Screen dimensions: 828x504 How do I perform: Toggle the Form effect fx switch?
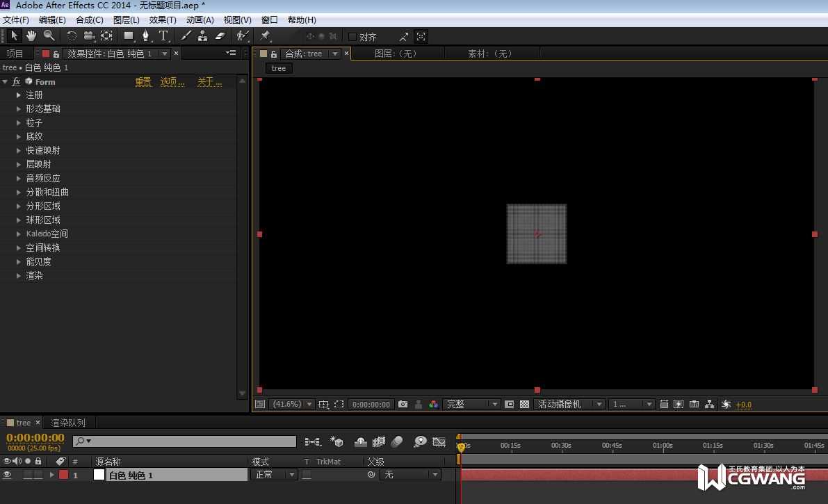17,82
